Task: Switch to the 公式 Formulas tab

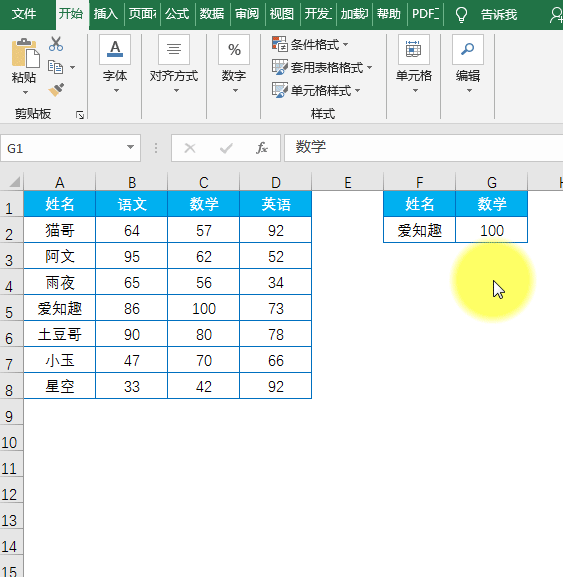Action: 177,14
